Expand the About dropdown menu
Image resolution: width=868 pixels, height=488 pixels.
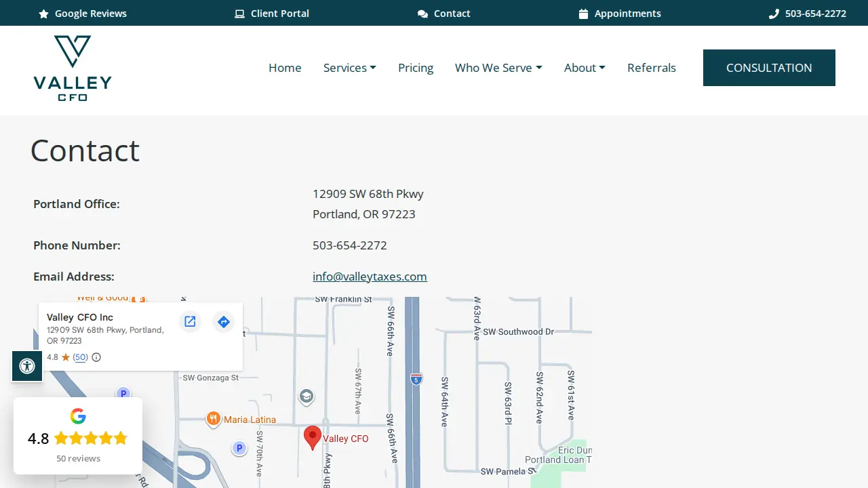tap(585, 68)
